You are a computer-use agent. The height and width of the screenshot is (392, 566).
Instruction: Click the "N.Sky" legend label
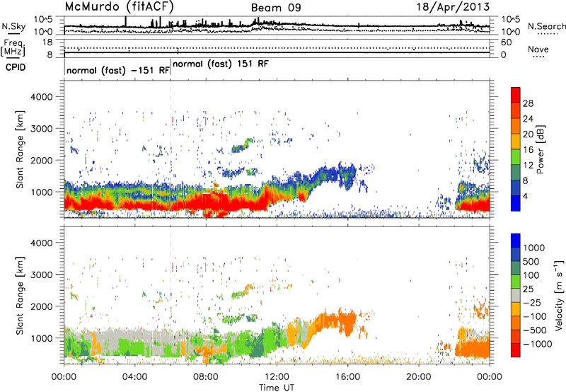coord(13,26)
